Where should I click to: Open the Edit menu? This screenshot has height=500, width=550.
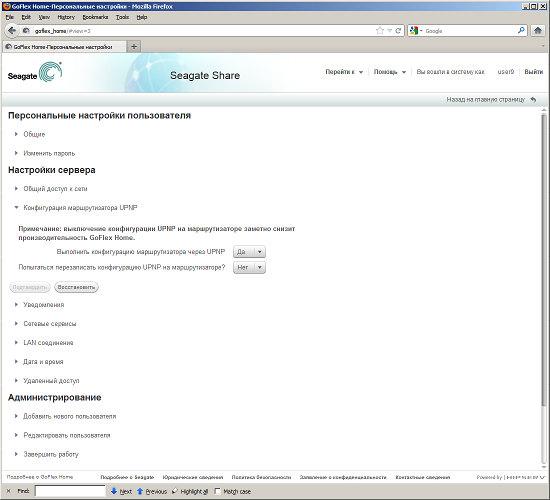26,17
